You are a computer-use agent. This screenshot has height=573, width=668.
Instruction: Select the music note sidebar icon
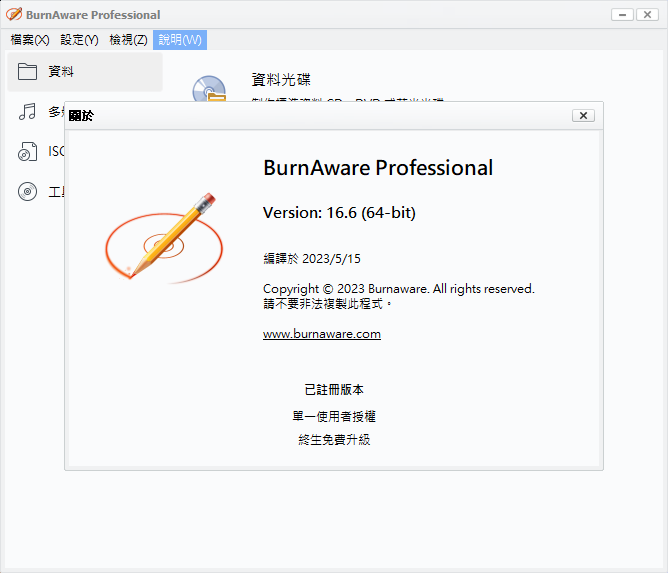coord(27,112)
